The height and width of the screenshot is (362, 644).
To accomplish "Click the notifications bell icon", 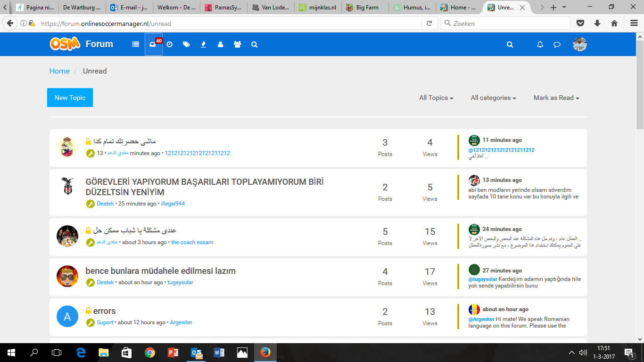I will (540, 44).
